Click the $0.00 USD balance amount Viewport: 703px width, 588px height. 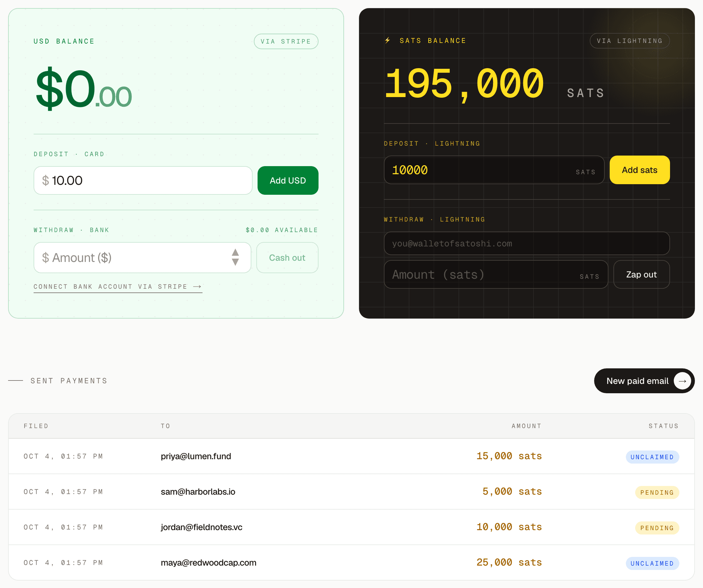click(84, 89)
